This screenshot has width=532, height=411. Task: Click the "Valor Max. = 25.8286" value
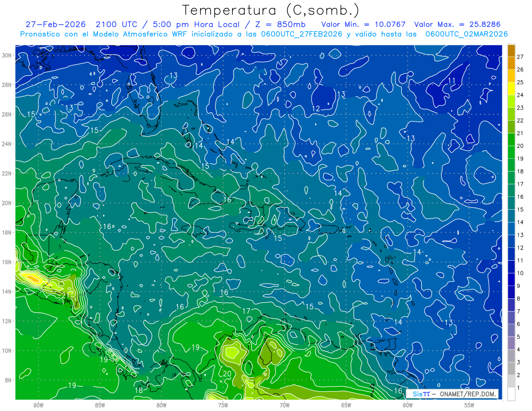click(x=457, y=24)
